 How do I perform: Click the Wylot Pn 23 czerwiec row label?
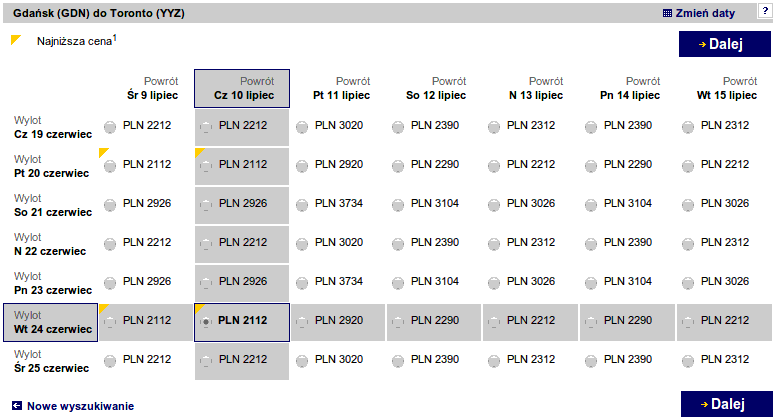53,283
